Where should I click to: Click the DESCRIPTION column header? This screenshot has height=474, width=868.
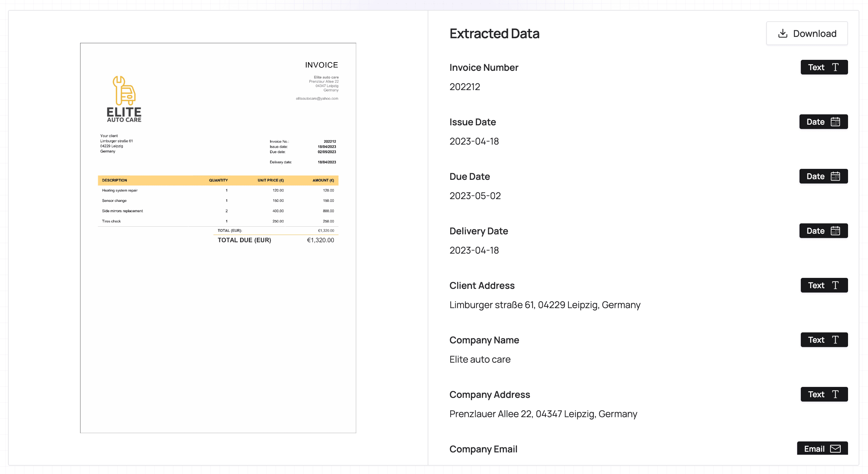(x=114, y=180)
